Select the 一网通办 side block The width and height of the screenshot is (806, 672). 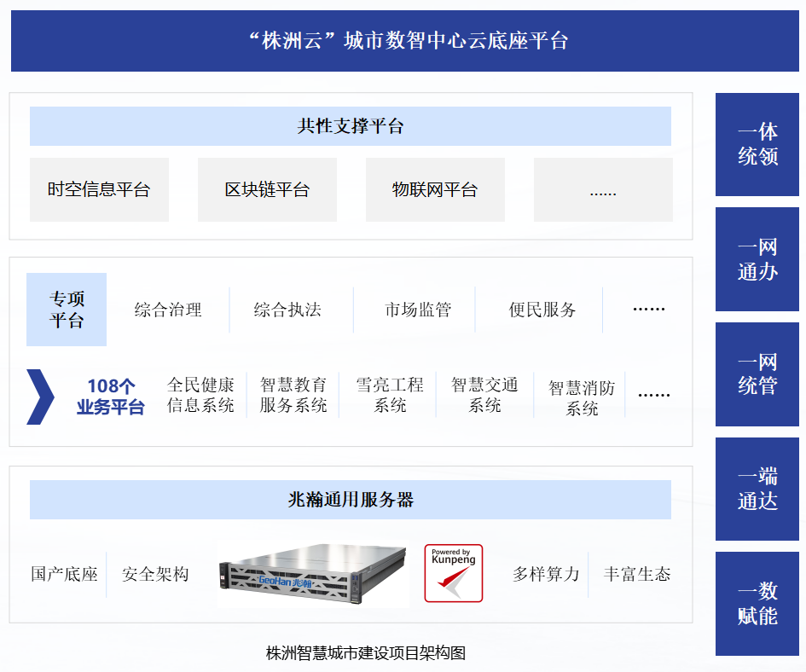757,259
